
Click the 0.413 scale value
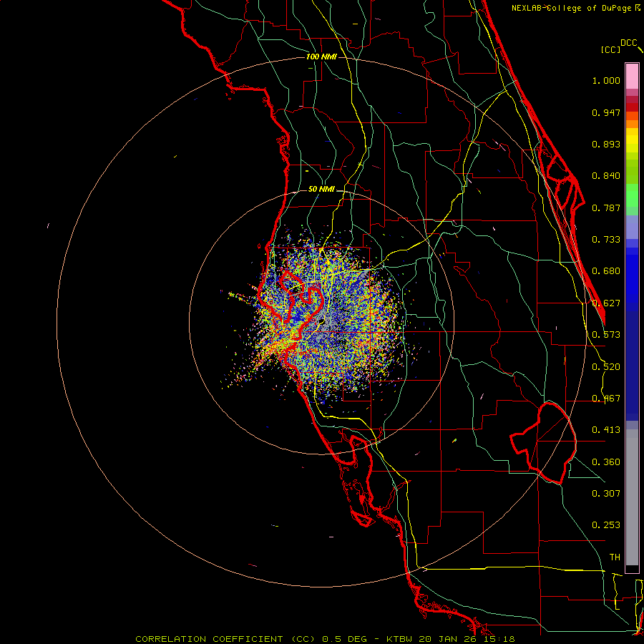pos(606,430)
